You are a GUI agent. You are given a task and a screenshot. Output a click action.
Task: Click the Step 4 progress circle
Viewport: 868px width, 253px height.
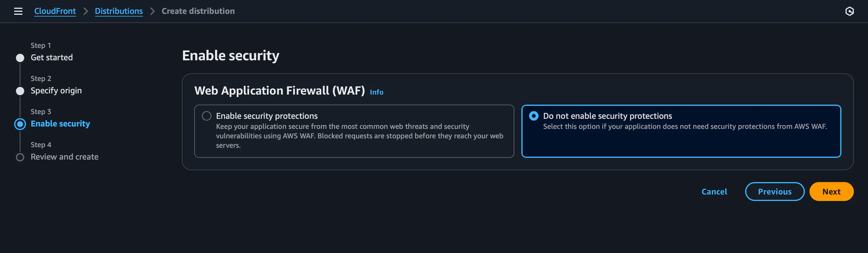(x=20, y=157)
